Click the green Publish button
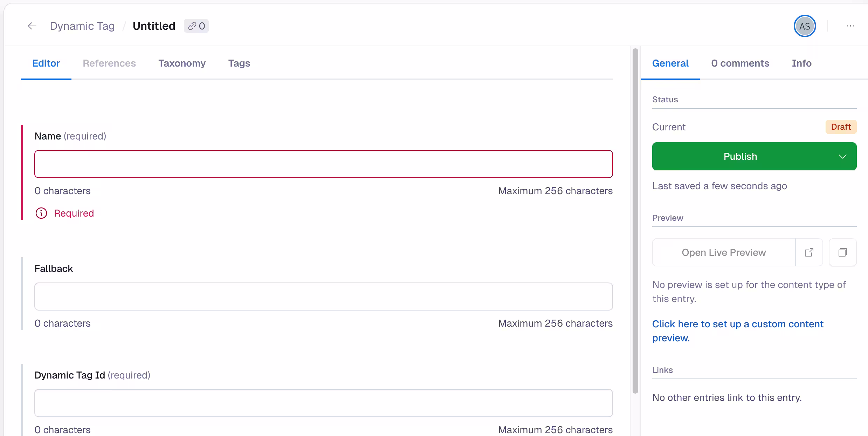 (x=740, y=156)
